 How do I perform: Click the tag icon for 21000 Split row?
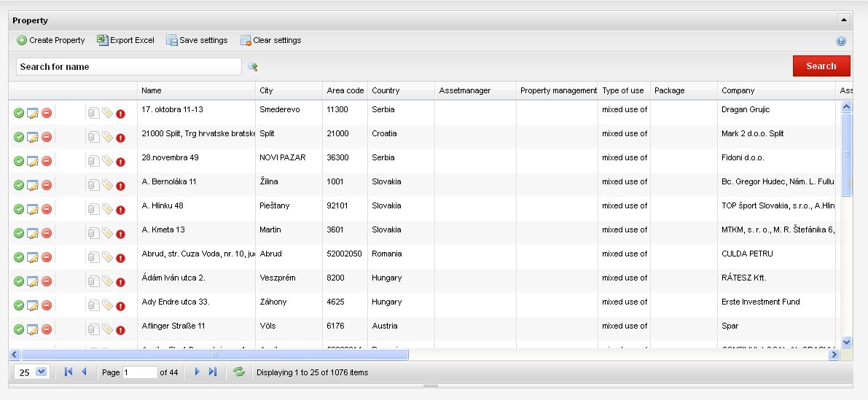(x=107, y=137)
